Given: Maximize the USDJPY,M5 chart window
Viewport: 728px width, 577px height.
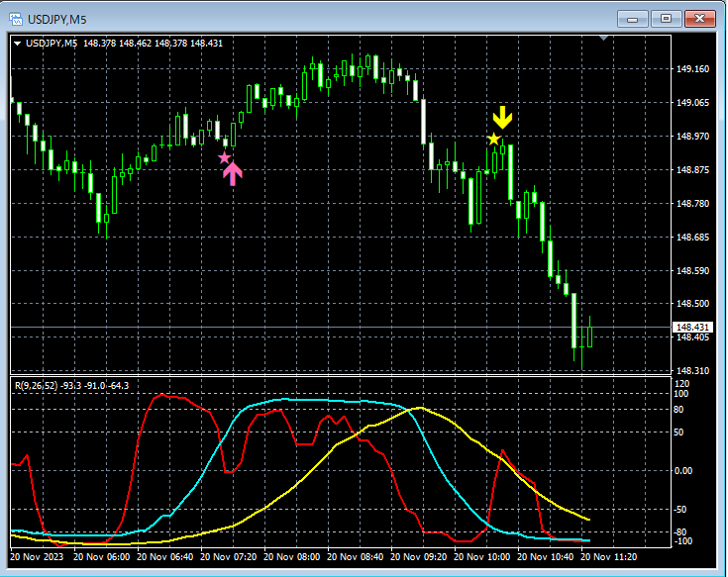Looking at the screenshot, I should [x=667, y=19].
